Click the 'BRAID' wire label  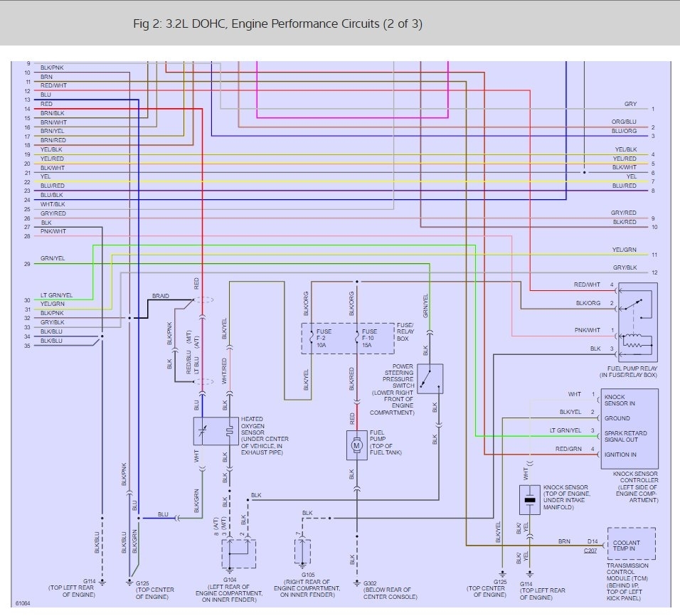pyautogui.click(x=161, y=296)
